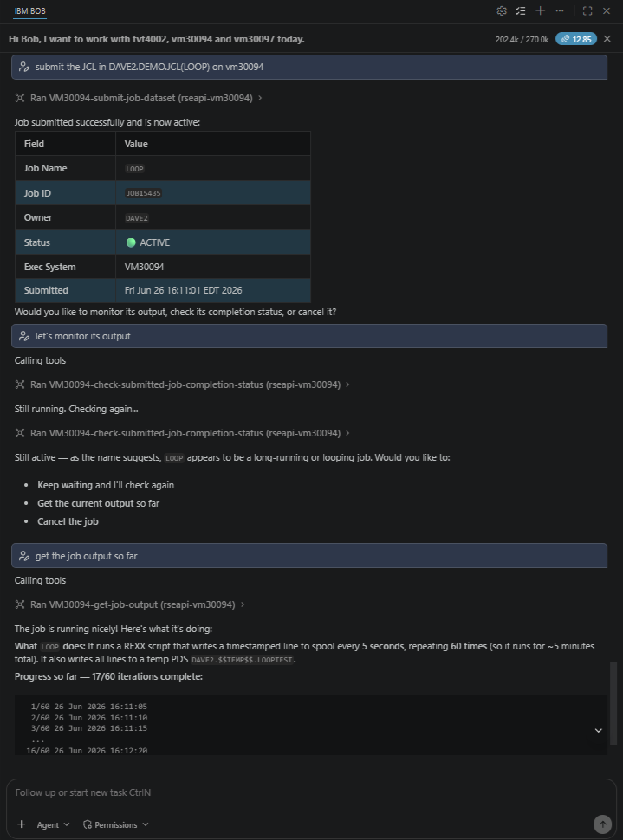Click the 'Cancel the job' bullet option
Viewport: 623px width, 840px height.
68,521
